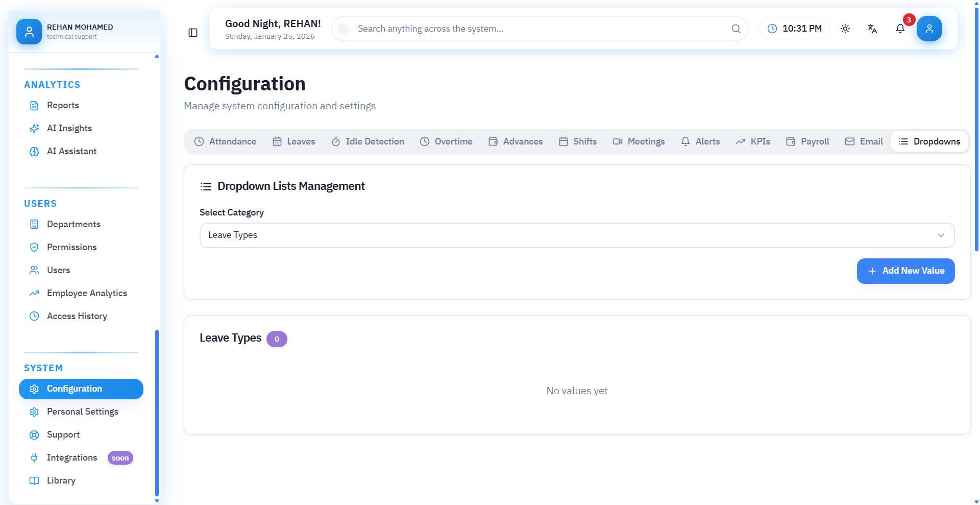The width and height of the screenshot is (980, 505).
Task: Click the chevron on Leave Types selector
Action: click(941, 235)
